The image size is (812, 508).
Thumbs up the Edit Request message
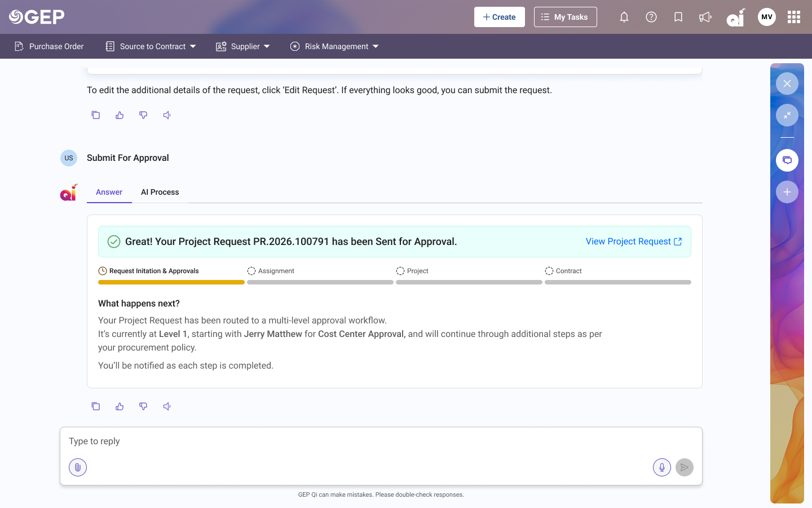[x=120, y=115]
